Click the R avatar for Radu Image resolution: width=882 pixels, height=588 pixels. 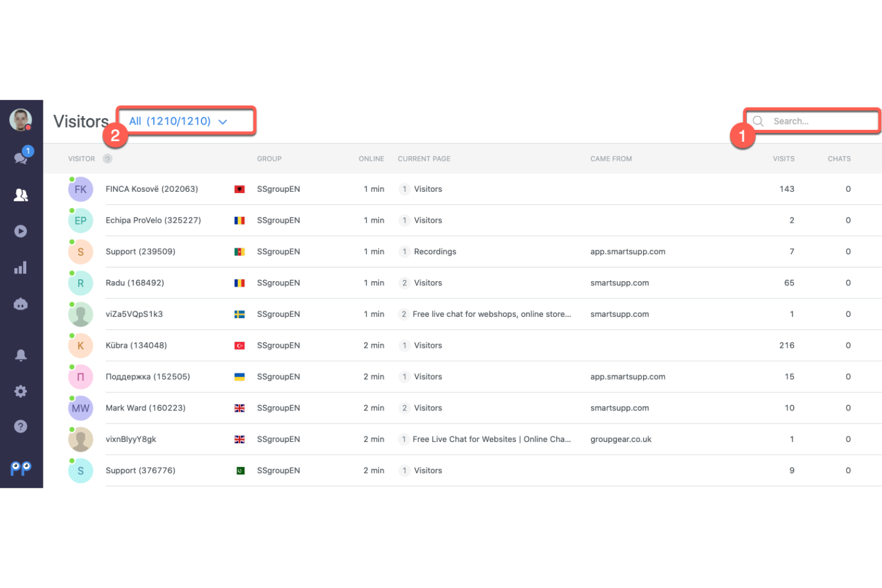80,283
